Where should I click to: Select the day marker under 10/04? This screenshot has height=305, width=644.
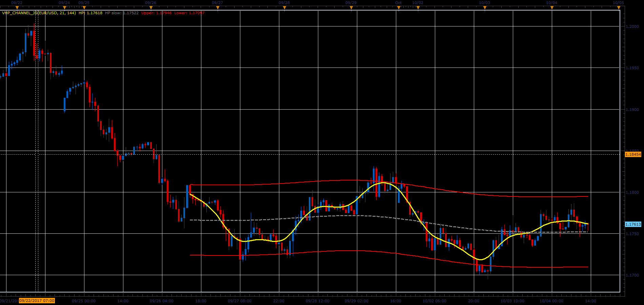click(552, 8)
